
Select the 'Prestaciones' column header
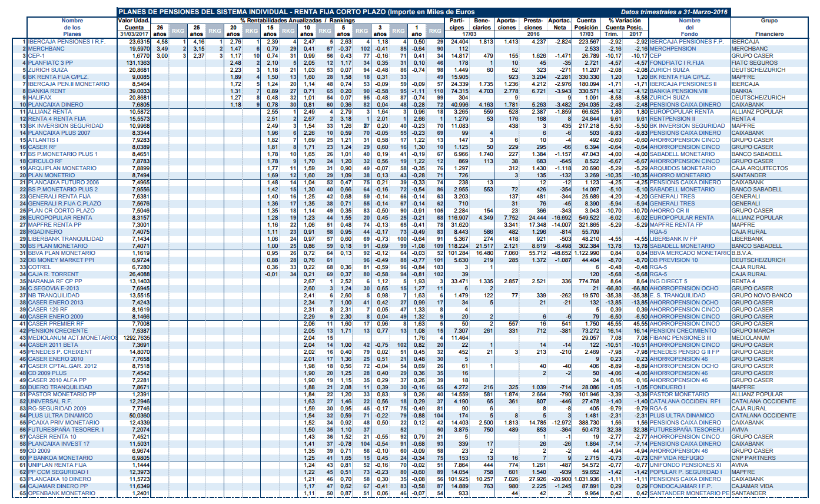[x=533, y=24]
